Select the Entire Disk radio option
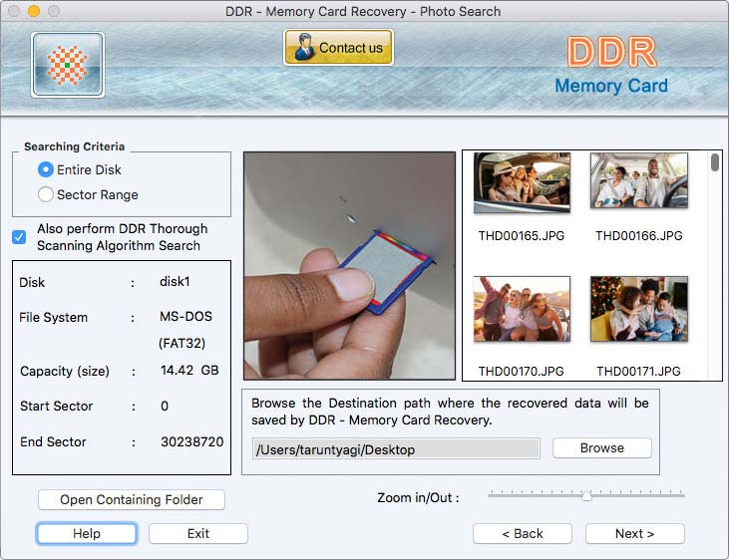The width and height of the screenshot is (729, 560). coord(46,169)
